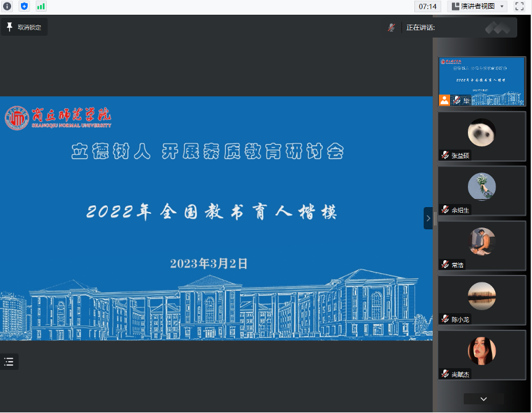The width and height of the screenshot is (532, 413).
Task: Collapse the participant video sidebar
Action: (428, 218)
